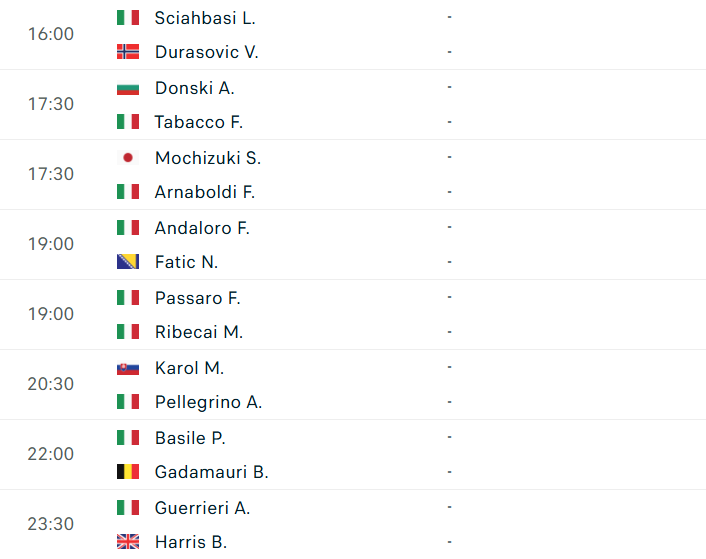
Task: Open Andaloro F. player name
Action: point(202,228)
